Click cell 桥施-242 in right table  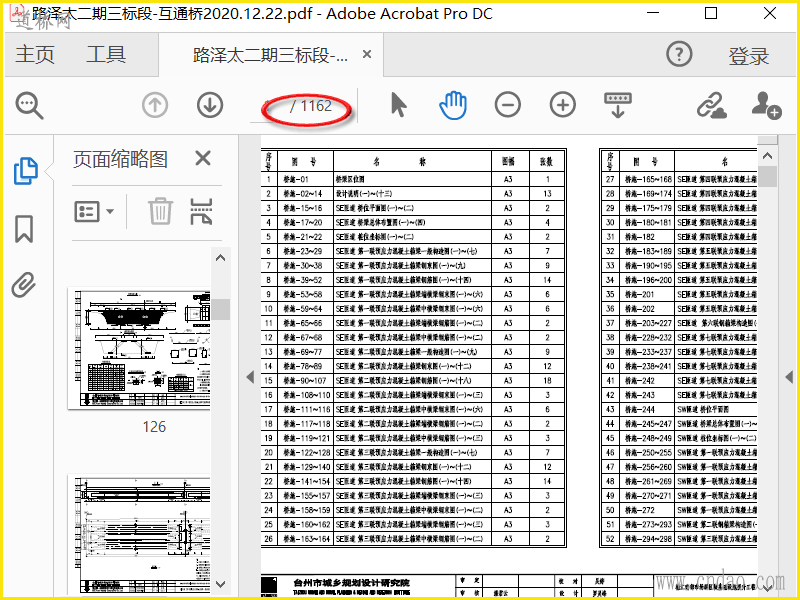[647, 381]
